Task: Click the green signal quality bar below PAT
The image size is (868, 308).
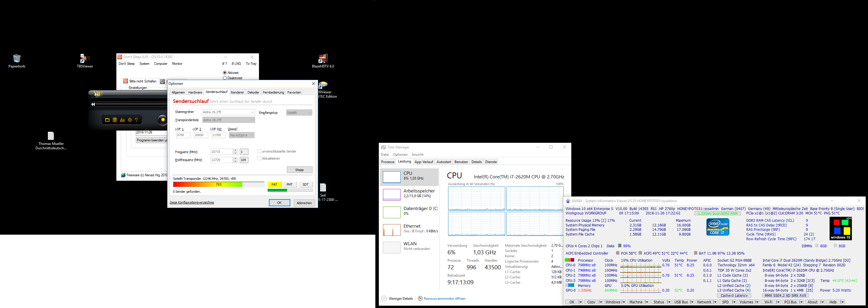Action: pos(290,190)
